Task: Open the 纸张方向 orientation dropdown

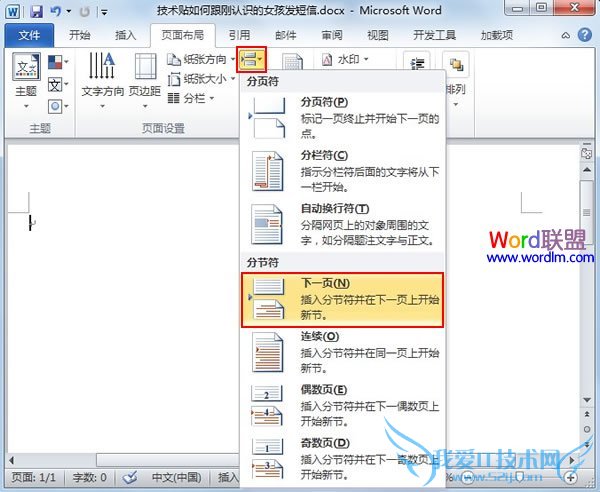Action: [201, 59]
